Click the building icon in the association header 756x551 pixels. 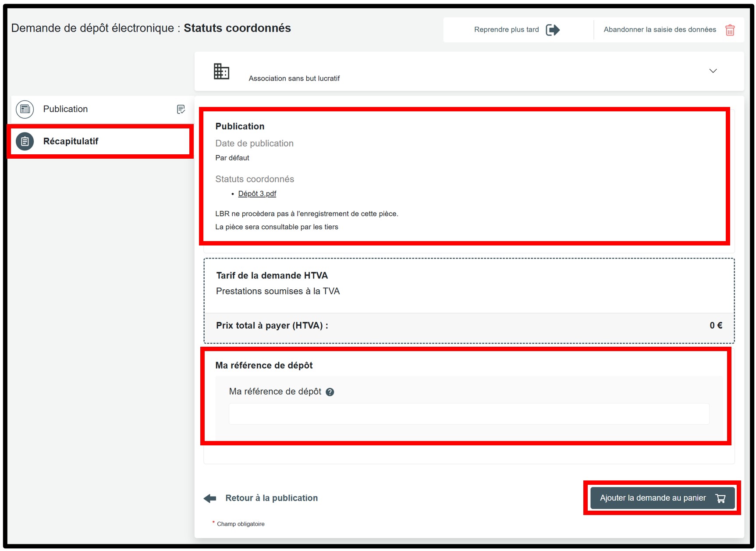221,71
